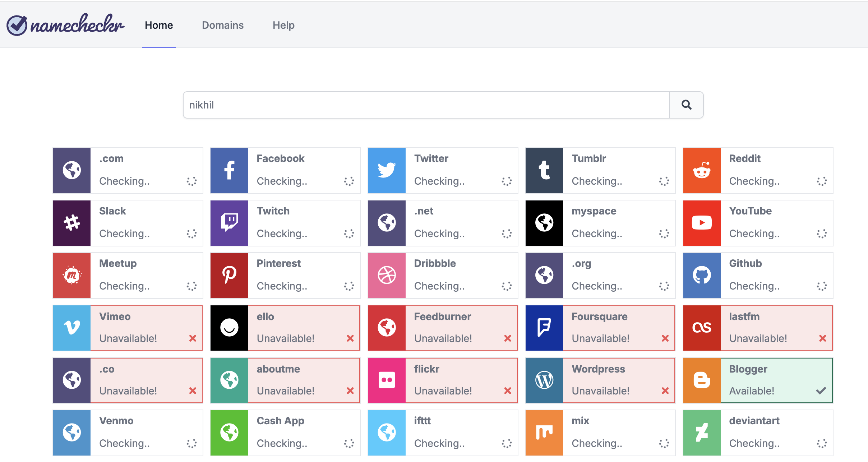Select the Github octocat icon
868x462 pixels.
[702, 276]
